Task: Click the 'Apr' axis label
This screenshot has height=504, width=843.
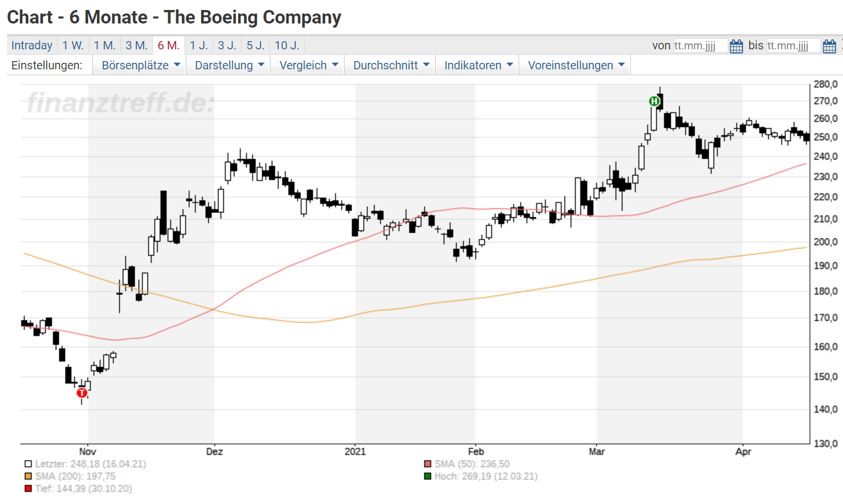Action: (743, 452)
